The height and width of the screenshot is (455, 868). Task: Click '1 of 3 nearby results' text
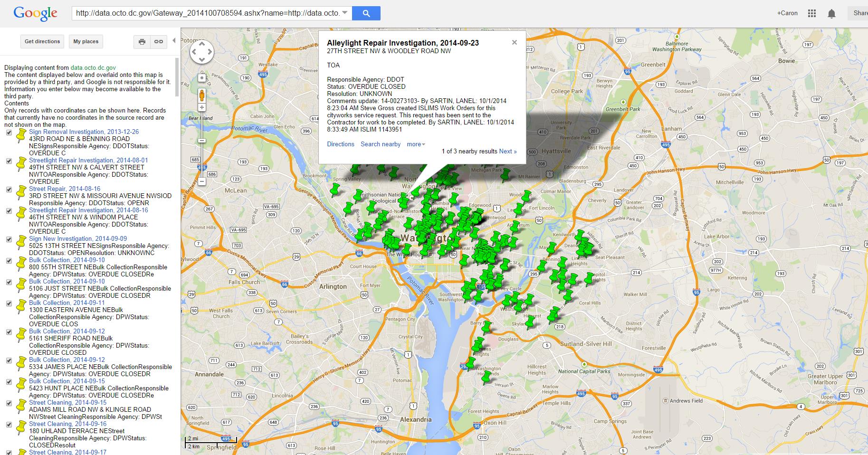[x=469, y=152]
